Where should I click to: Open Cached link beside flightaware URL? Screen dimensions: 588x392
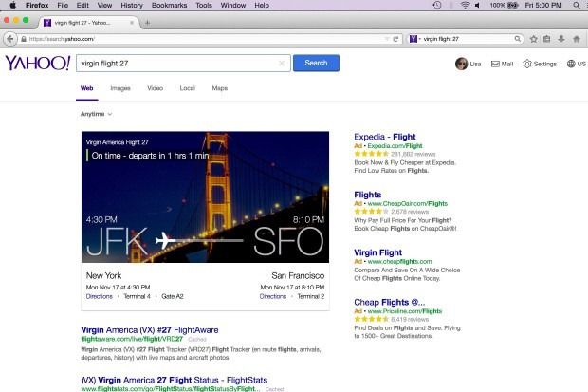(x=197, y=340)
